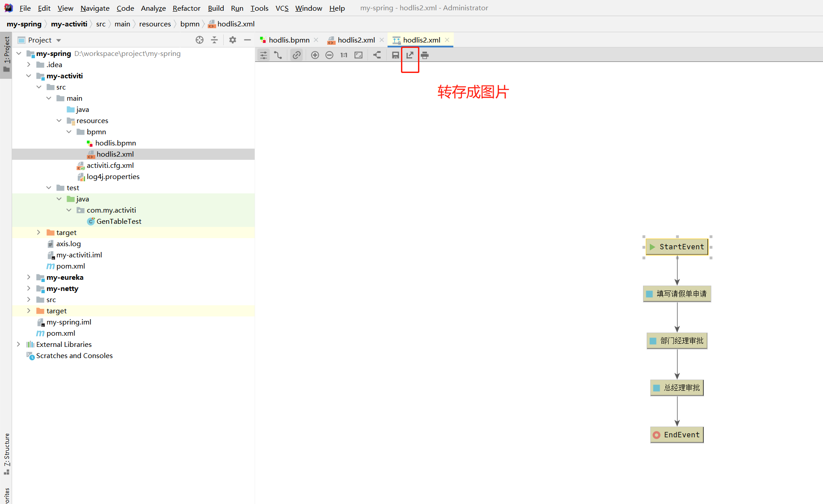The width and height of the screenshot is (823, 504).
Task: Open the Navigate menu
Action: point(94,8)
